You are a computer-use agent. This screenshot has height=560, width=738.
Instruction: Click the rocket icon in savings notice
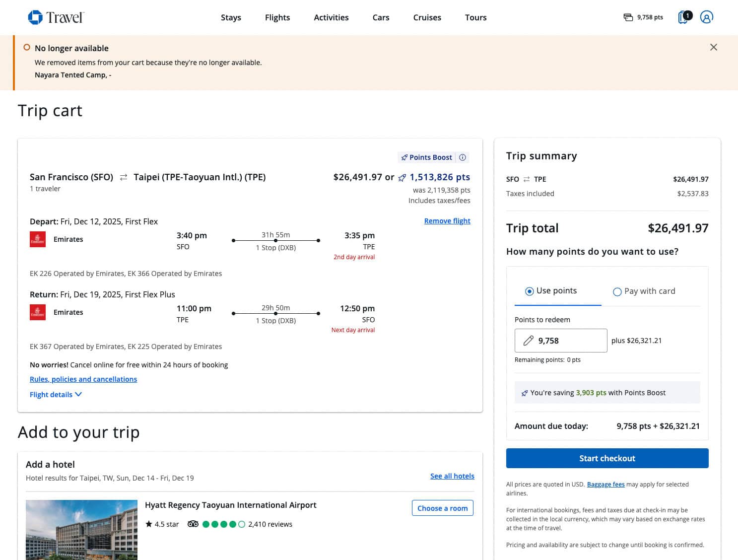[525, 393]
